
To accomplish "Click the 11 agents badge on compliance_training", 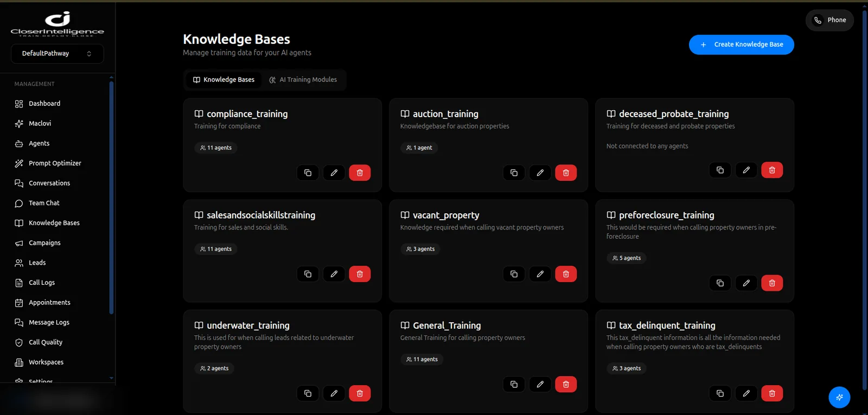I will pyautogui.click(x=216, y=148).
